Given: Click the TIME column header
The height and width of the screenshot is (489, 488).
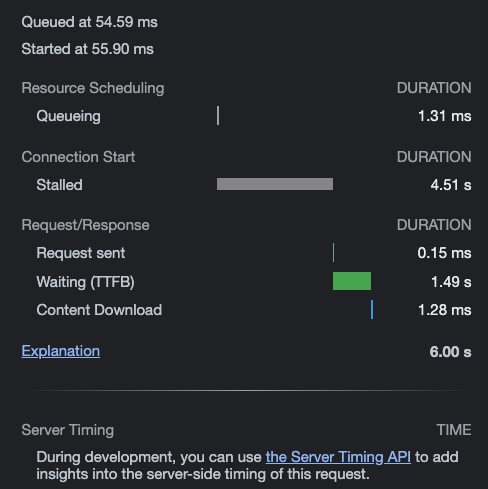Looking at the screenshot, I should [454, 430].
